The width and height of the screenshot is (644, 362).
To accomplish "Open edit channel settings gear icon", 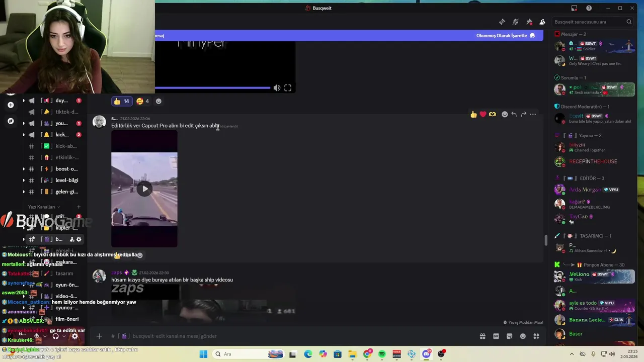I will click(x=78, y=239).
